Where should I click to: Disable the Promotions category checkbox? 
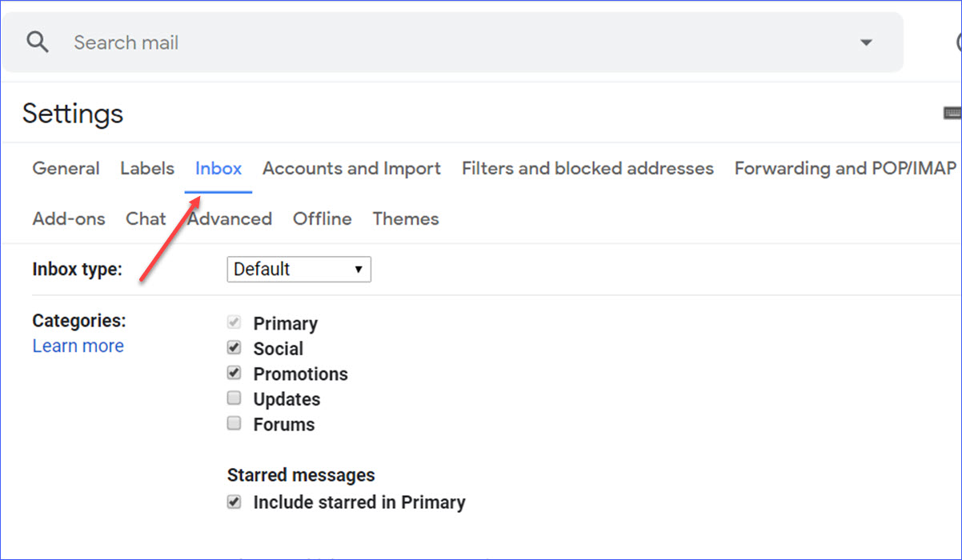[234, 374]
